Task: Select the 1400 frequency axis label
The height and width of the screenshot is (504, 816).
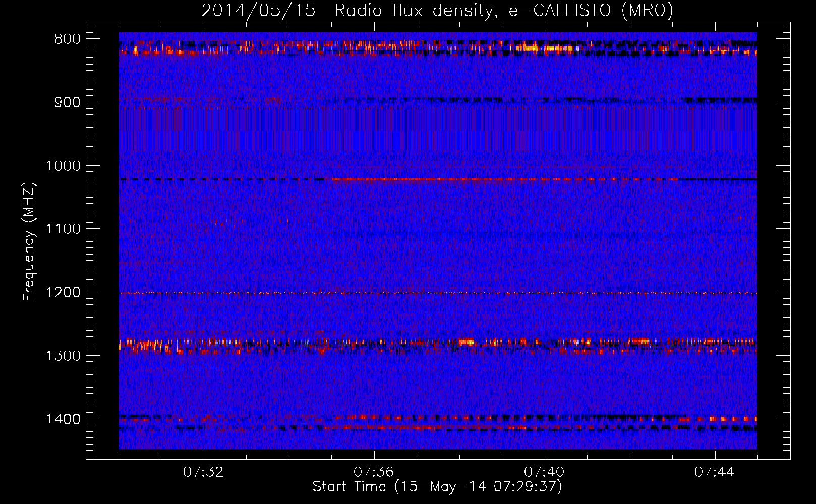Action: click(63, 419)
